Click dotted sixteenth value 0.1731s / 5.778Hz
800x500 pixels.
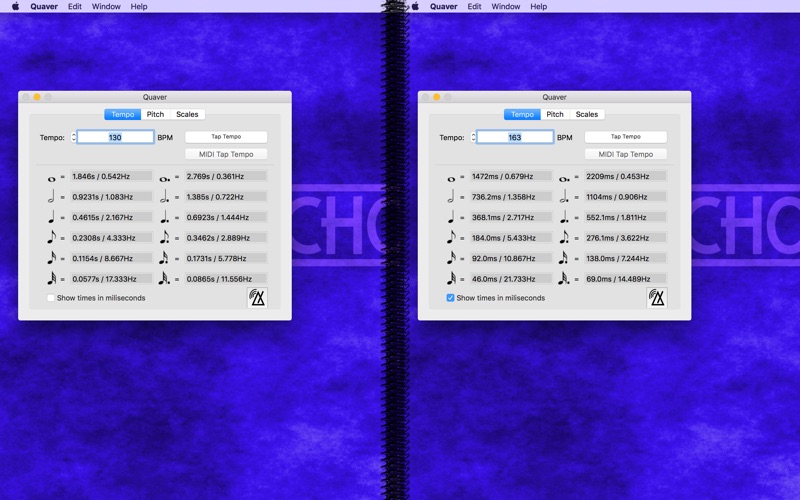pos(226,258)
